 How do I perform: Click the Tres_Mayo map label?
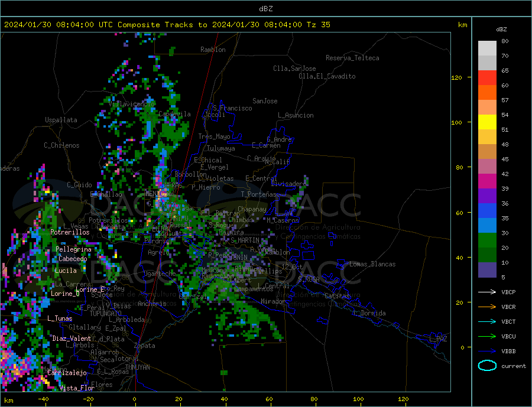pos(214,136)
